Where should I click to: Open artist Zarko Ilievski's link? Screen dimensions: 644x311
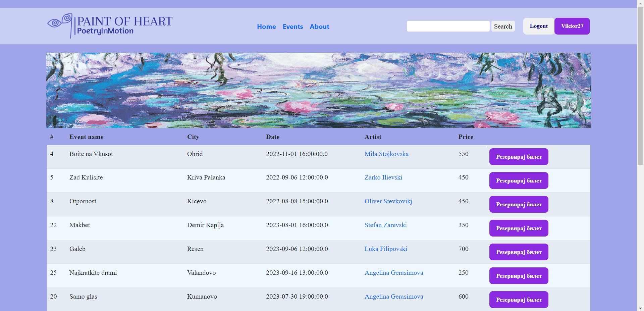click(x=383, y=177)
